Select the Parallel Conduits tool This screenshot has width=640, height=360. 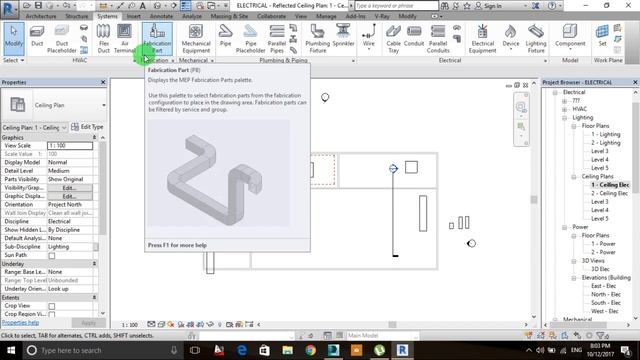(438, 39)
